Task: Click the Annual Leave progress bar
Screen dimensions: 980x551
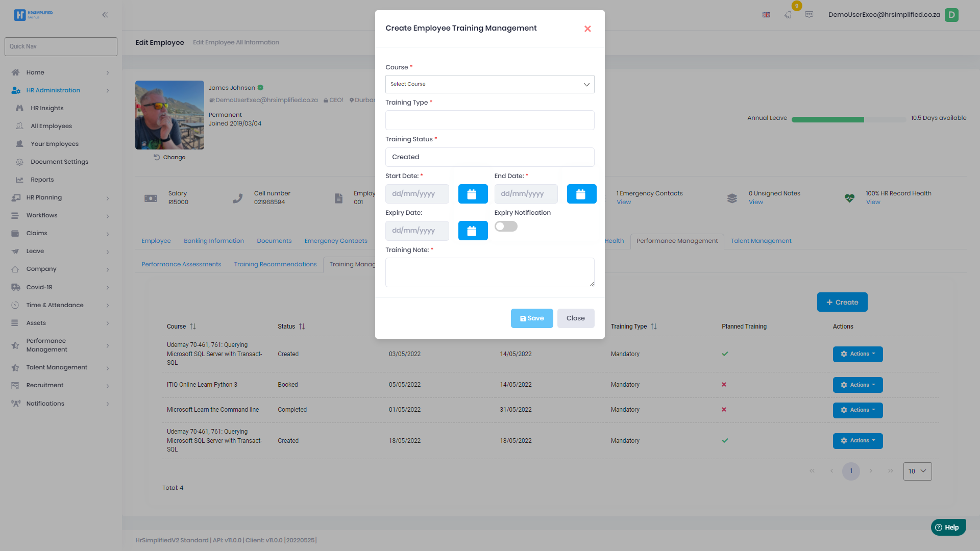Action: coord(848,119)
